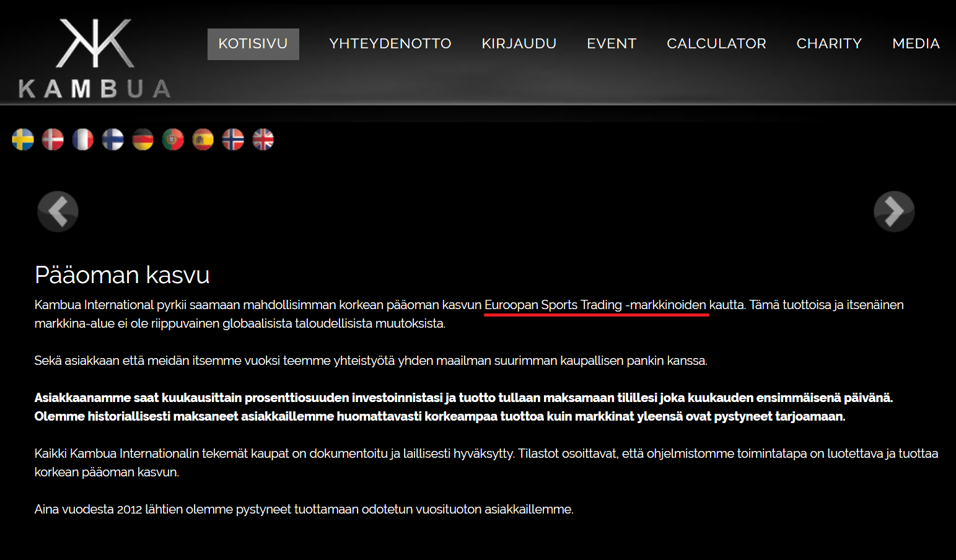Click the Kambua logo
Viewport: 956px width, 560px height.
coord(95,58)
